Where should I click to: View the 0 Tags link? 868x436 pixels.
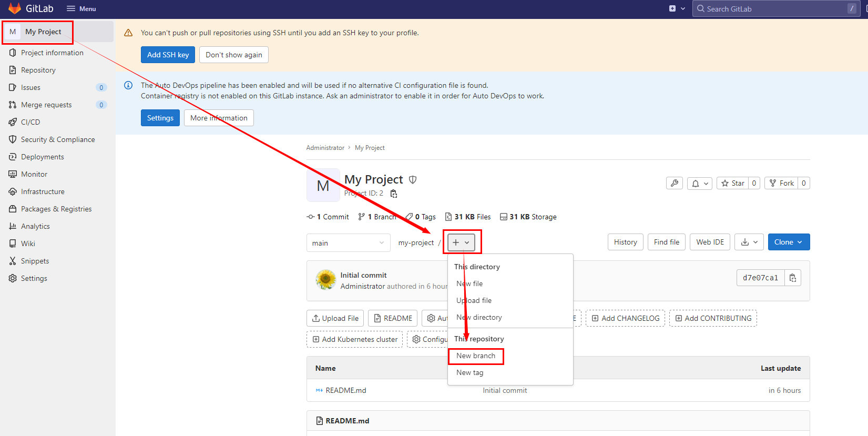point(421,217)
